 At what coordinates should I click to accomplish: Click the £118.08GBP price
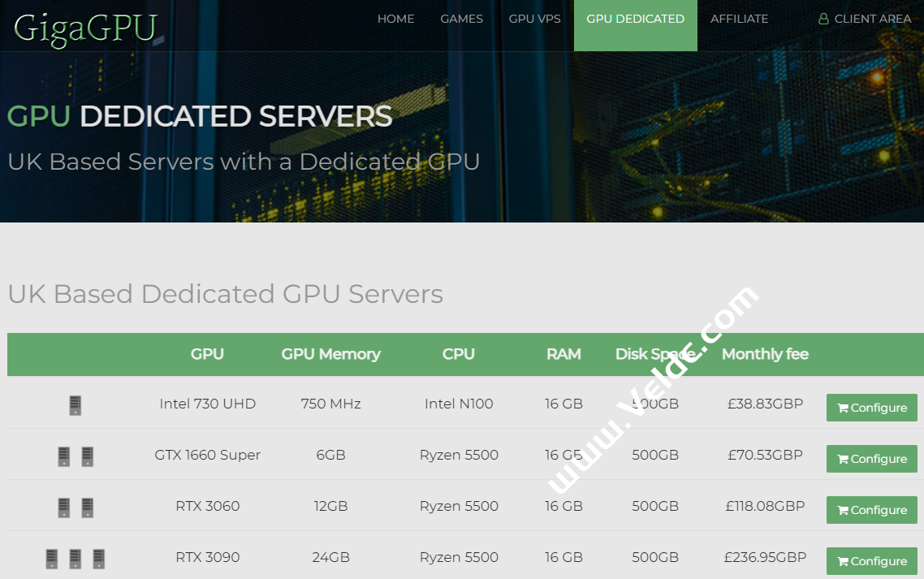pyautogui.click(x=765, y=506)
